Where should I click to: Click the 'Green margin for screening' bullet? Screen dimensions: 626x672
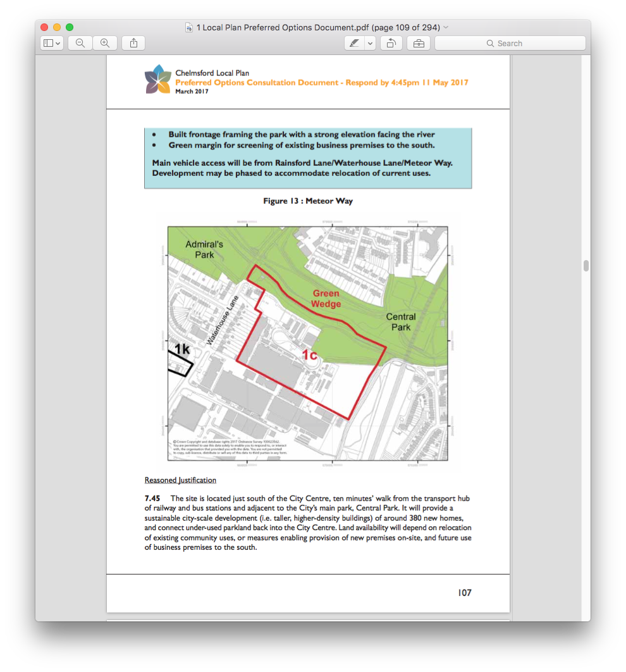[x=302, y=146]
